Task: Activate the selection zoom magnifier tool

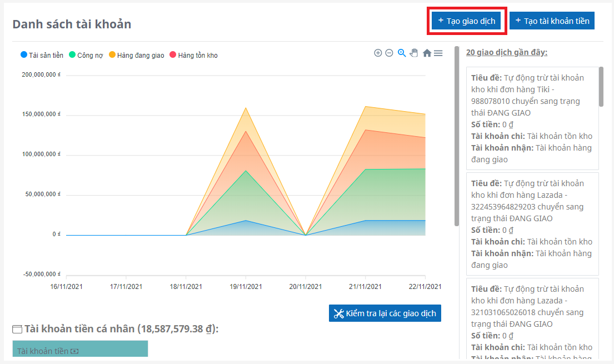Action: coord(402,53)
